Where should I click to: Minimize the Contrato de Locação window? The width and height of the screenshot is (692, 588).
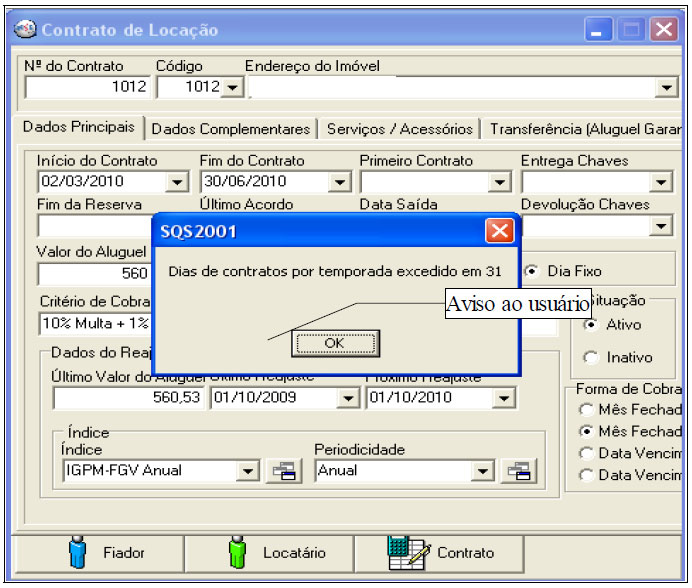tap(598, 30)
